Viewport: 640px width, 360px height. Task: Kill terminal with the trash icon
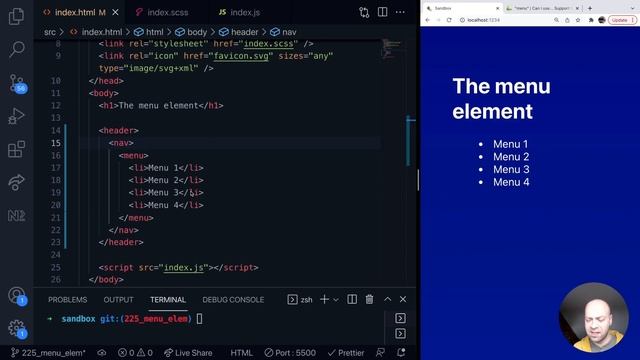tap(369, 300)
